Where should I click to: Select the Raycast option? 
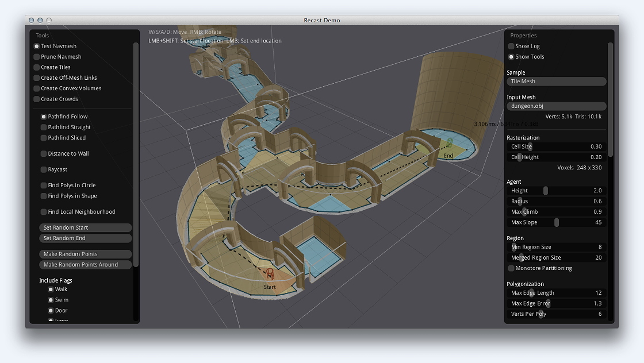44,170
